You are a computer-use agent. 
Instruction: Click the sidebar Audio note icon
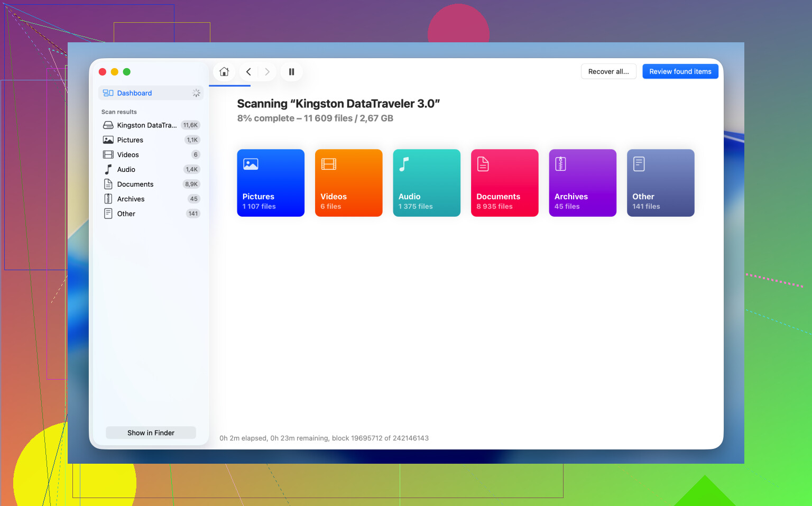[x=108, y=169]
